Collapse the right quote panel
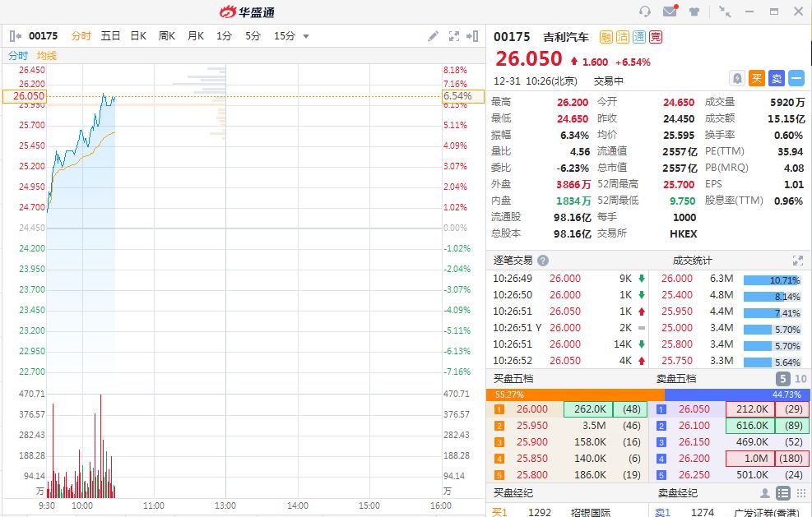Viewport: 812px width, 517px height. tap(472, 36)
